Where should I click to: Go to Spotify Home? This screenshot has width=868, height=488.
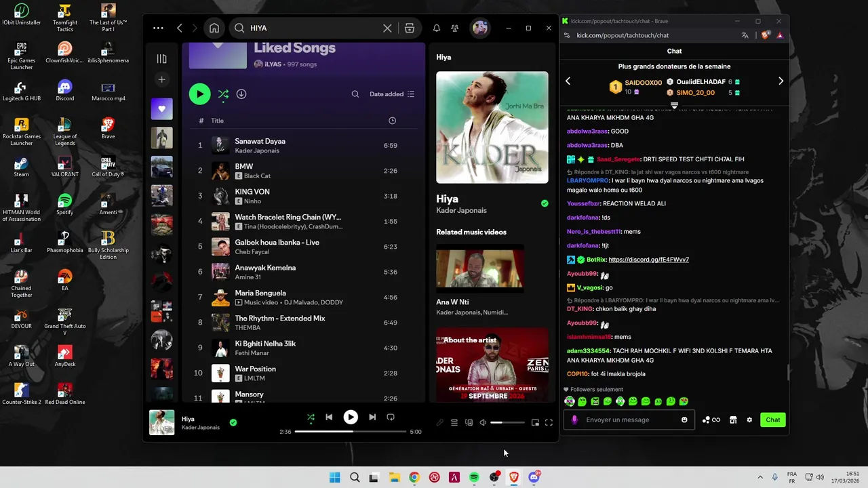coord(214,28)
